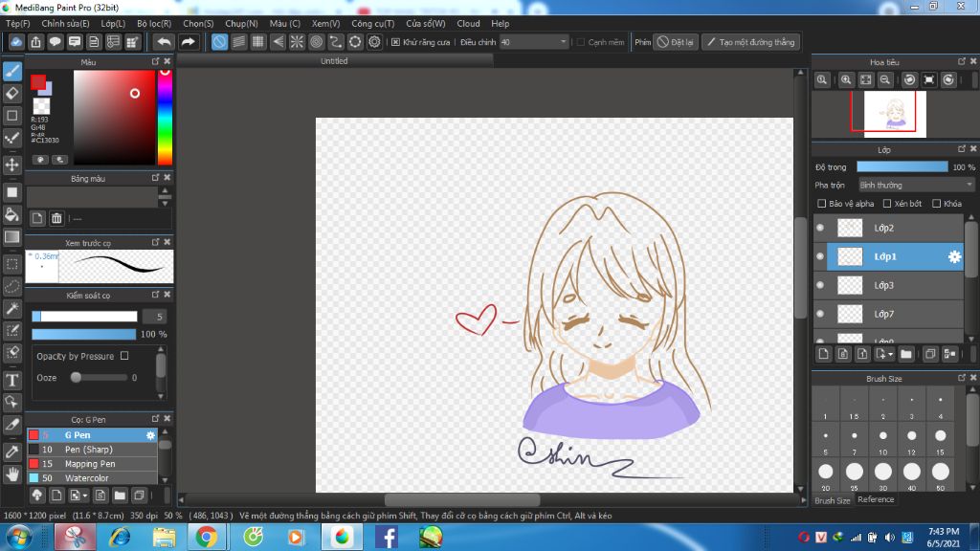980x551 pixels.
Task: Select the rectangular Select tool
Action: pos(12,264)
